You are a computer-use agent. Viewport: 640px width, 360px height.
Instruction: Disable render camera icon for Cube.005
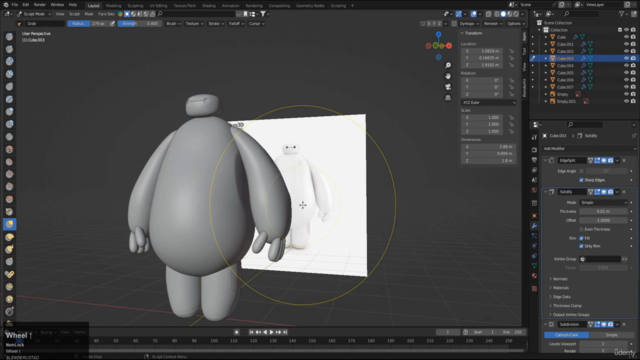point(633,73)
